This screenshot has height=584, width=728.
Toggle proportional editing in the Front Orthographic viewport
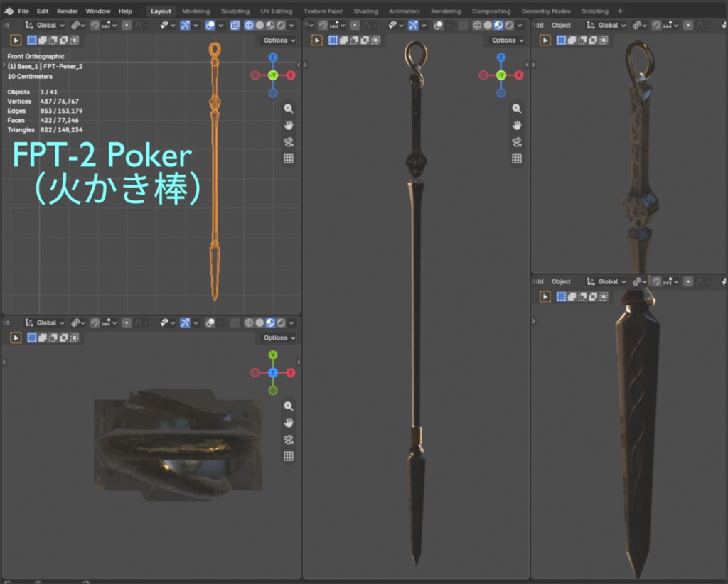tap(127, 26)
